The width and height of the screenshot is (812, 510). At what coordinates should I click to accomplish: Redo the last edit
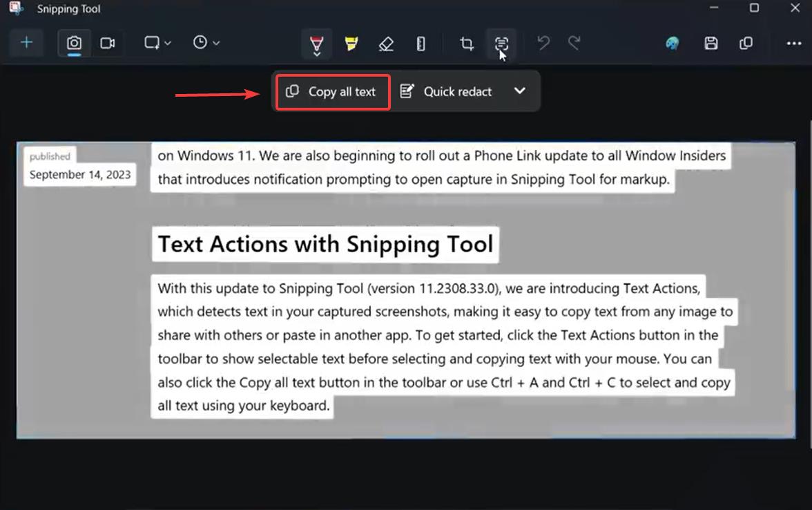(574, 43)
